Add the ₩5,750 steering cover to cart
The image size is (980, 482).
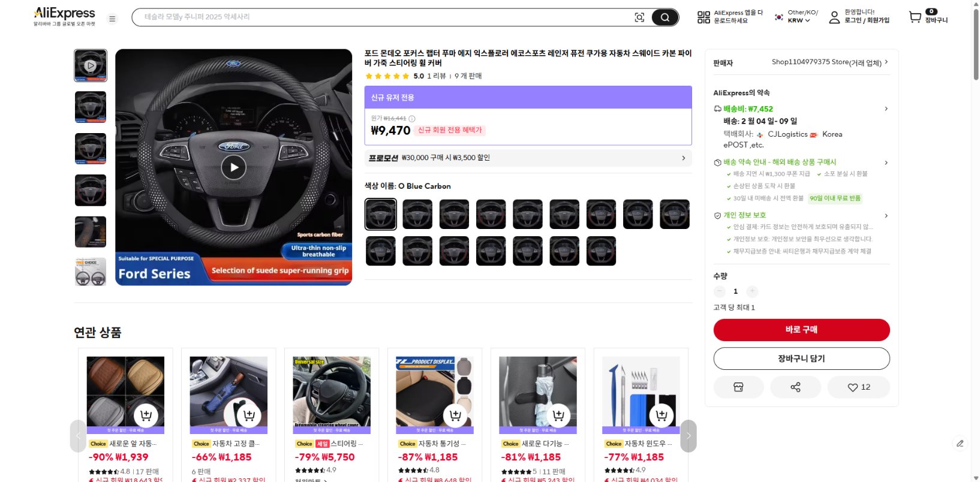pyautogui.click(x=352, y=415)
